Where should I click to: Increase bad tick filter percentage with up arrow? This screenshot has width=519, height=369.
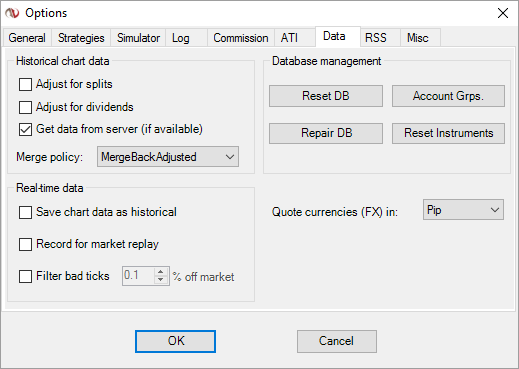pyautogui.click(x=161, y=272)
